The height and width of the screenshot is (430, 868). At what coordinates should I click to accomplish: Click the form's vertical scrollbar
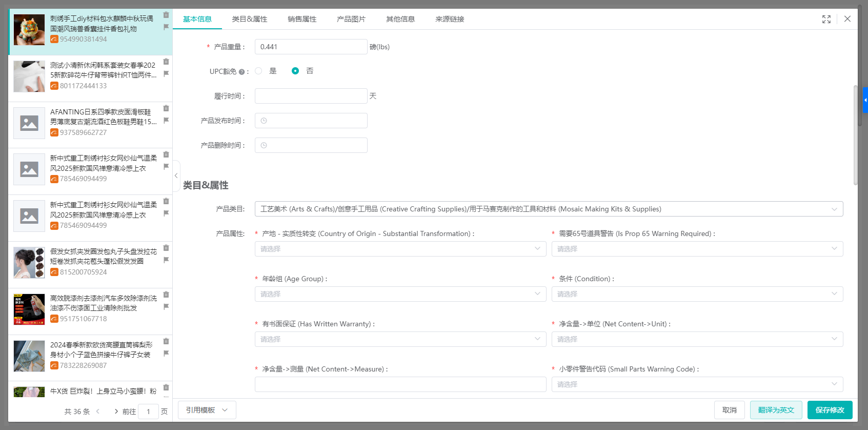(855, 134)
